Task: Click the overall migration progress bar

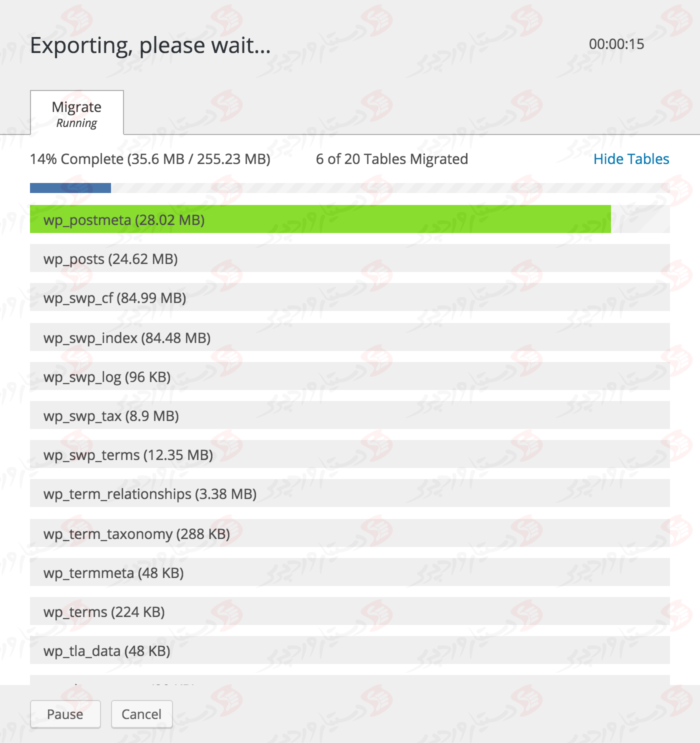Action: 350,188
